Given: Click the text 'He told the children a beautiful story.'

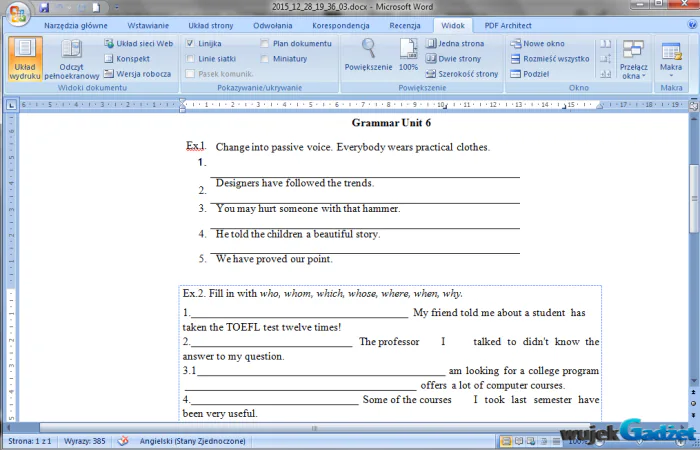Looking at the screenshot, I should (298, 234).
